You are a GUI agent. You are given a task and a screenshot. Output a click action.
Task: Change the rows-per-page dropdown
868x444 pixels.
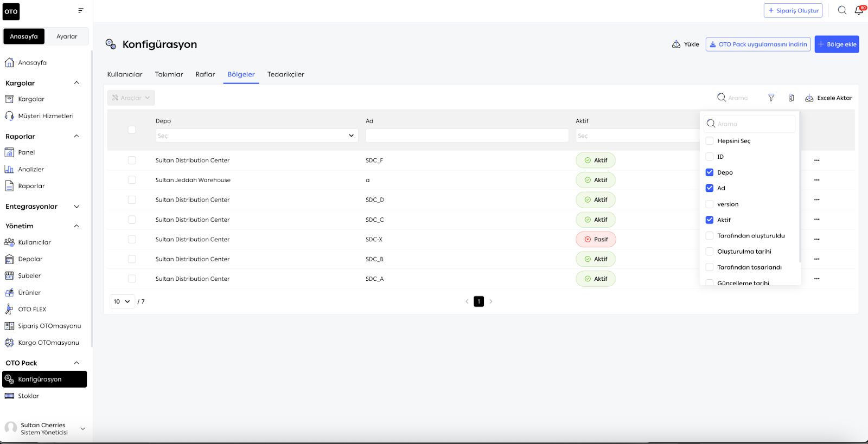(122, 301)
